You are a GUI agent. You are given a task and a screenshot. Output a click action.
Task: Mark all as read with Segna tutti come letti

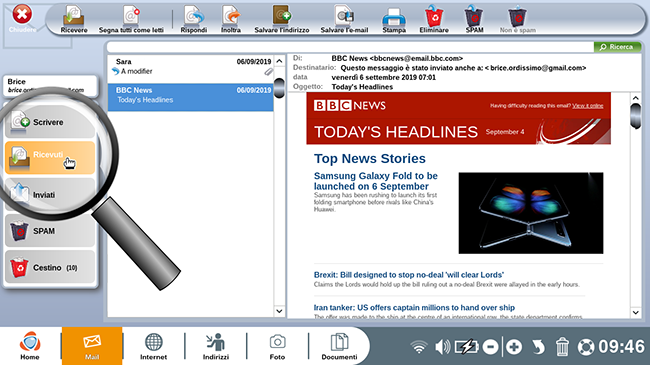pos(131,19)
